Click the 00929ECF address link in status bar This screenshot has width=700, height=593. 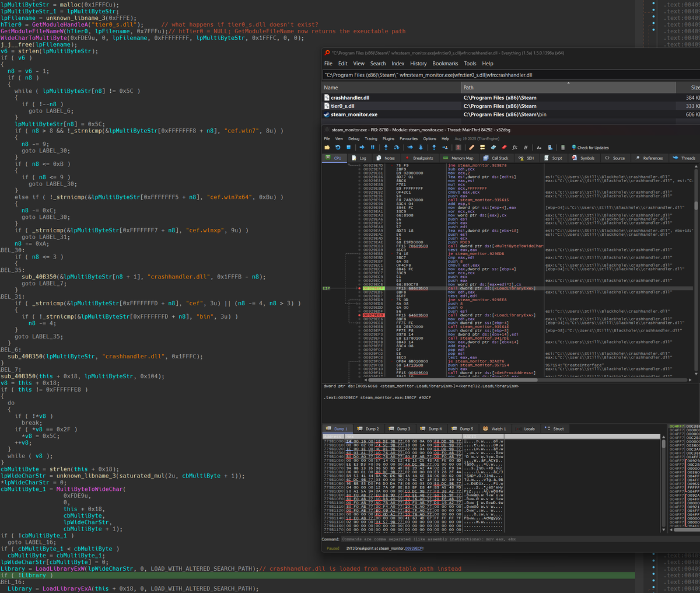(414, 549)
